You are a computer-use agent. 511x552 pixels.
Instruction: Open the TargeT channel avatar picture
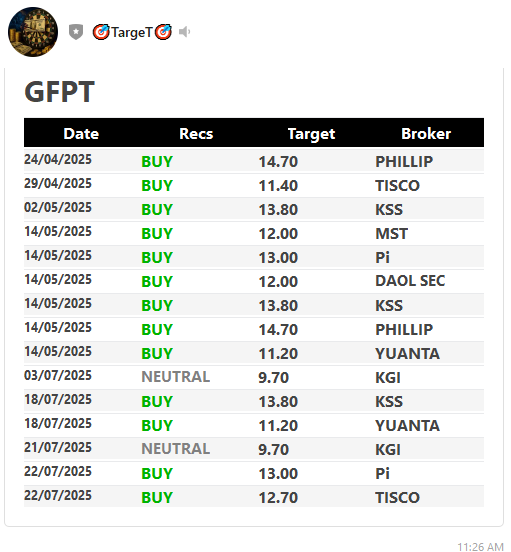(x=33, y=32)
